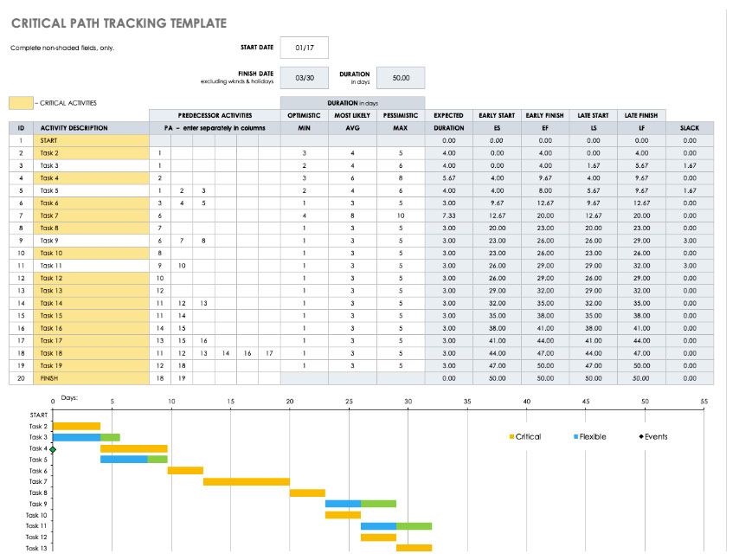The width and height of the screenshot is (739, 560).
Task: Click the 25 day axis tick label
Action: pyautogui.click(x=349, y=401)
